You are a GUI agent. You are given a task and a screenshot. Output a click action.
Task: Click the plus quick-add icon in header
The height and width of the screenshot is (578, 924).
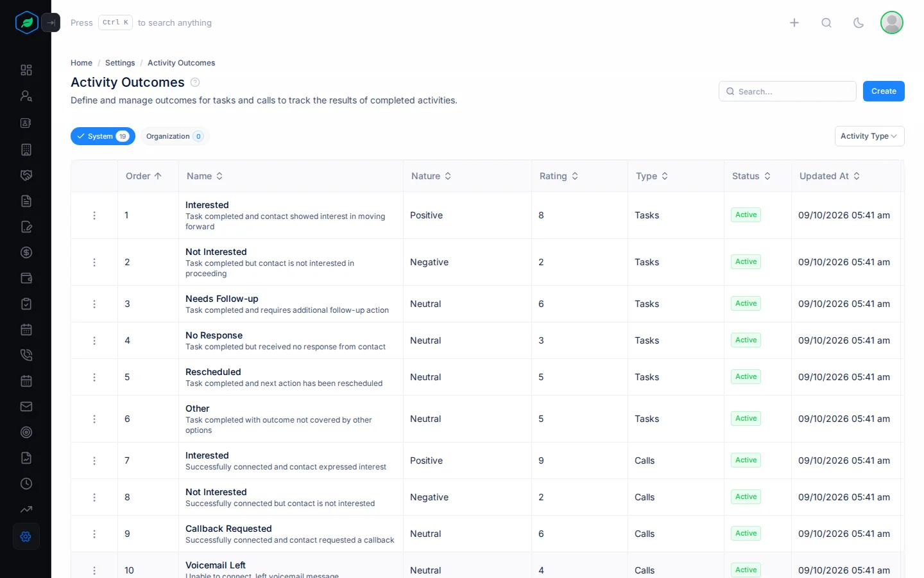794,22
